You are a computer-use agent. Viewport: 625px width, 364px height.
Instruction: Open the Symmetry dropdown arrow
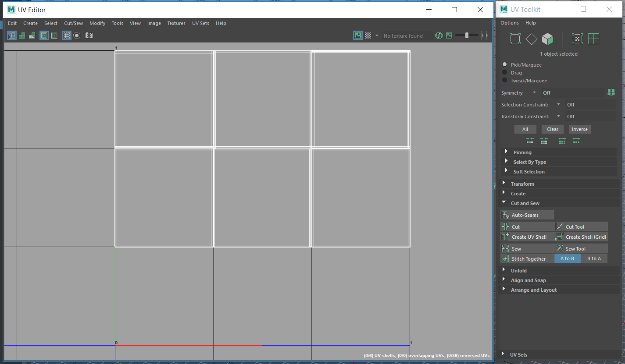coord(534,92)
